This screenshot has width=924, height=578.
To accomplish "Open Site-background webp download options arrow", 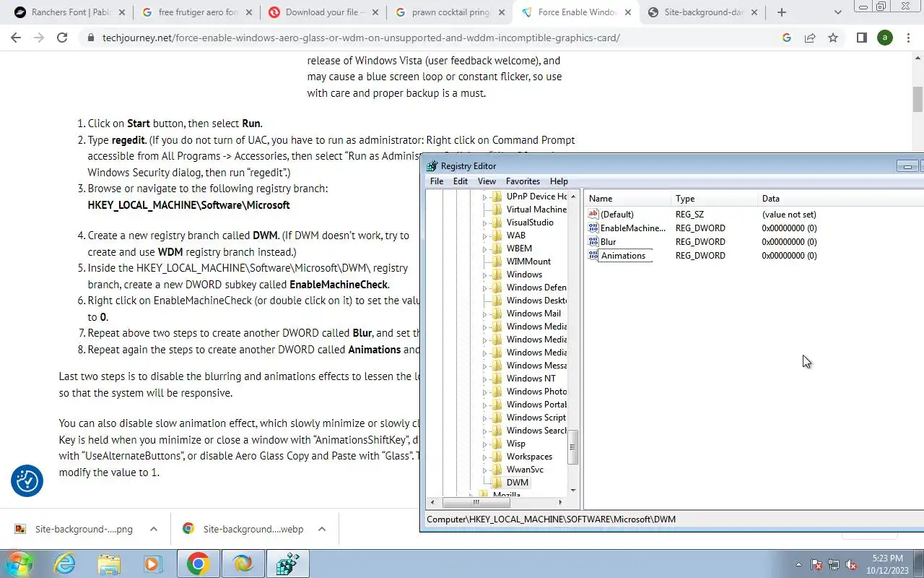I will tap(321, 529).
